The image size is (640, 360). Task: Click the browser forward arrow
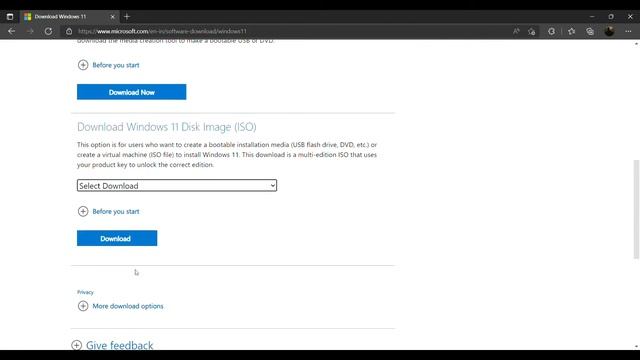click(30, 31)
